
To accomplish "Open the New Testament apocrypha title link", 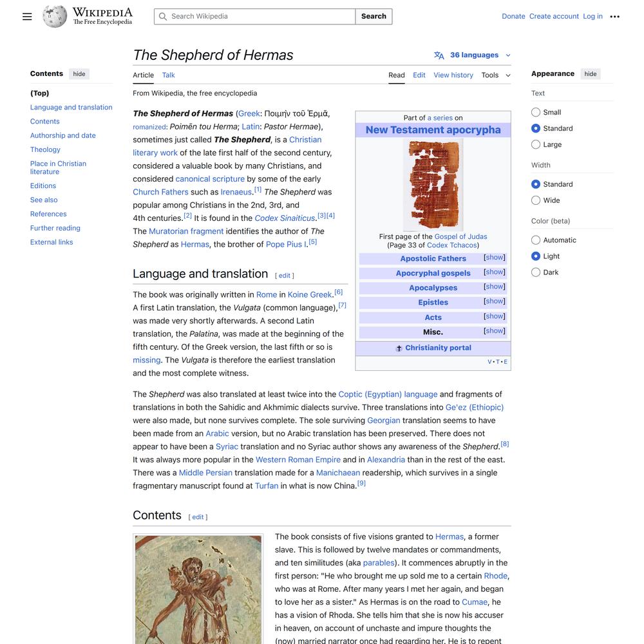I will tap(433, 130).
